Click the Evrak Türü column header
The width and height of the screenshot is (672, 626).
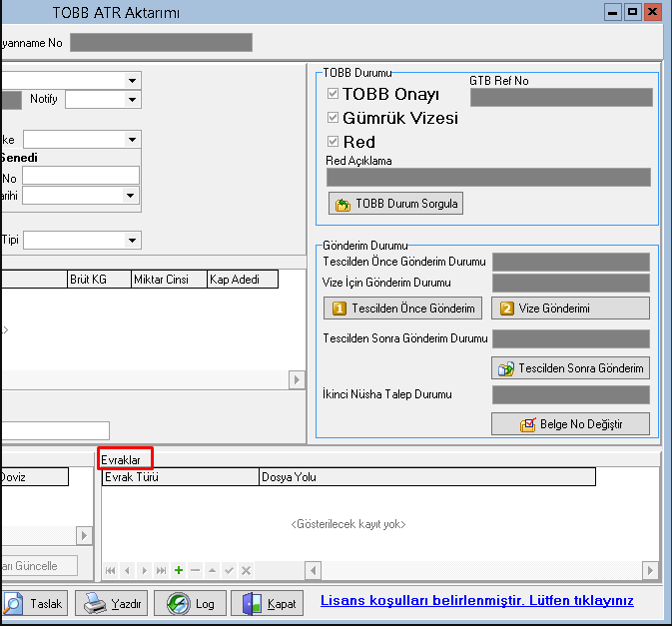tap(181, 477)
